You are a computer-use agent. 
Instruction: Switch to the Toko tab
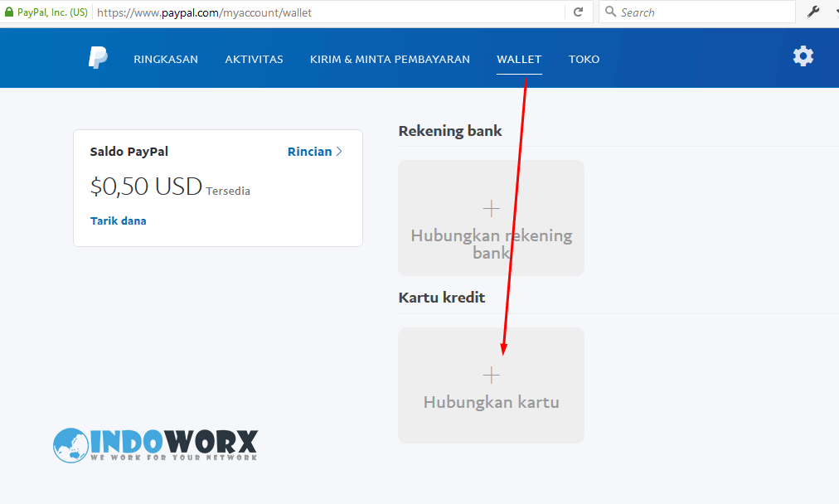pos(584,60)
